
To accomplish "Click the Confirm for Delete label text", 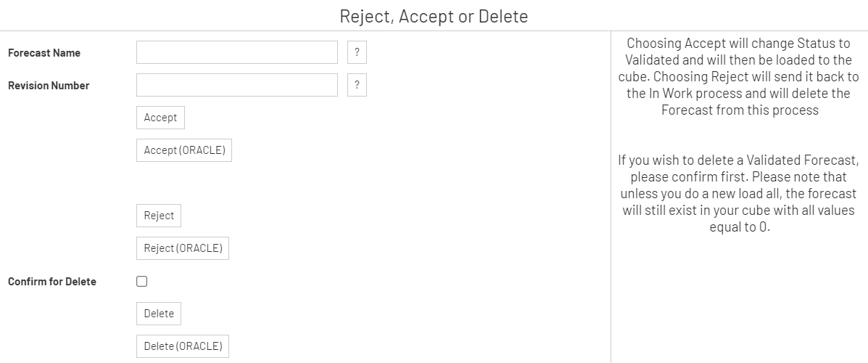I will [x=52, y=282].
